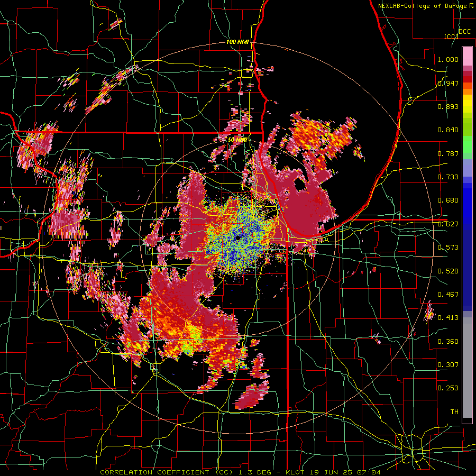
Task: Click the 0.893 scale value
Action: (448, 106)
